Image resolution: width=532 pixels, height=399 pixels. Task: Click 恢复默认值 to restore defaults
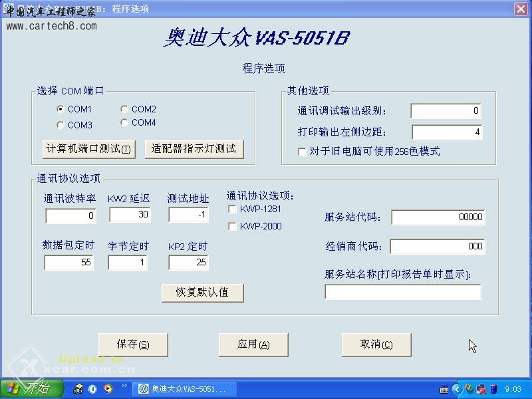(203, 293)
